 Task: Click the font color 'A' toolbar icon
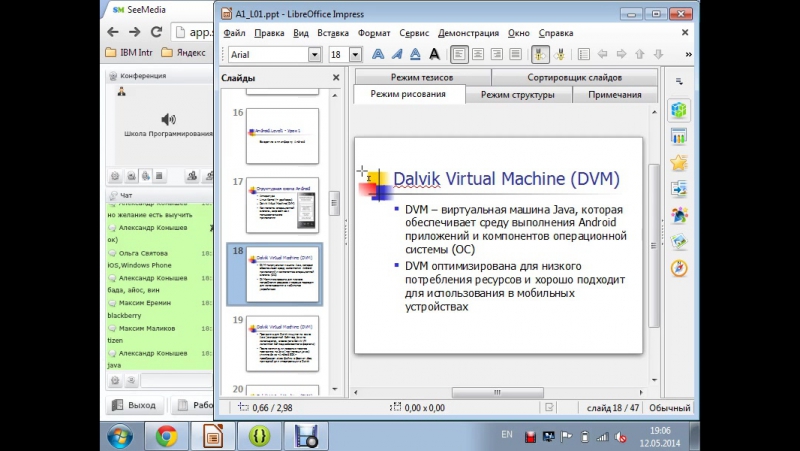(x=435, y=54)
